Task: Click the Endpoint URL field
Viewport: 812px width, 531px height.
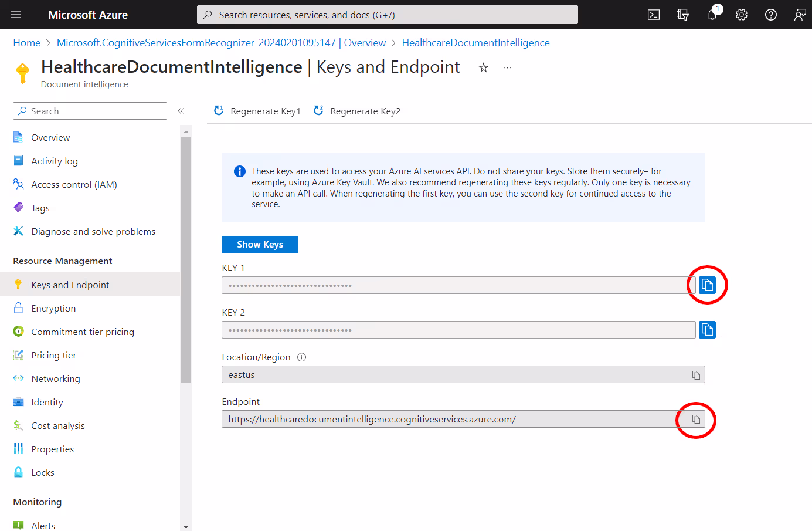Action: click(x=463, y=419)
